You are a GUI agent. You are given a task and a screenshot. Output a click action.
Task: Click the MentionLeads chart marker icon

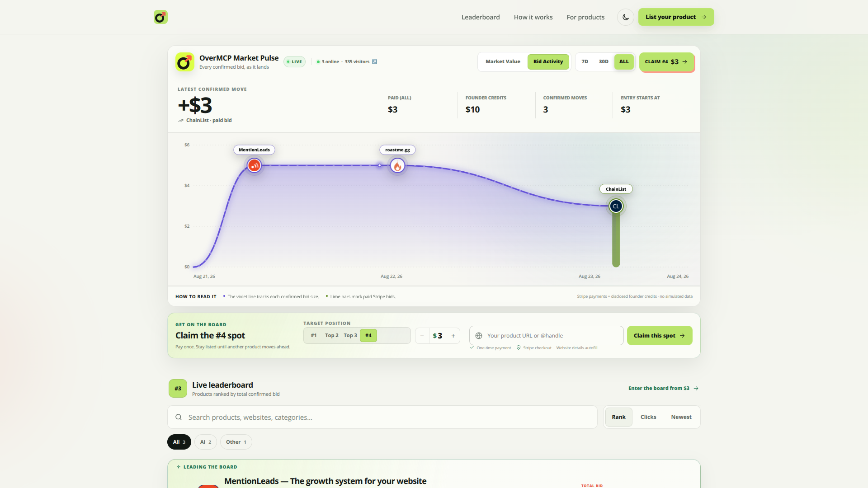coord(254,165)
